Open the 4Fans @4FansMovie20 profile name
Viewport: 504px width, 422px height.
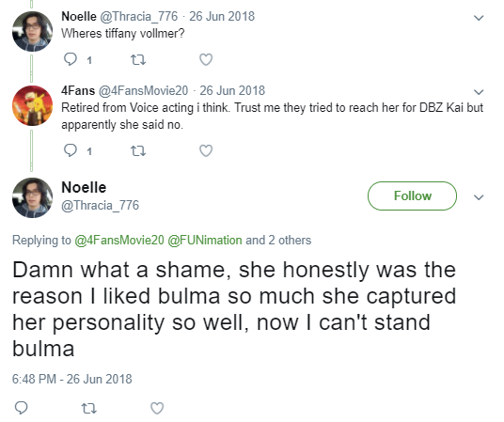pyautogui.click(x=125, y=90)
